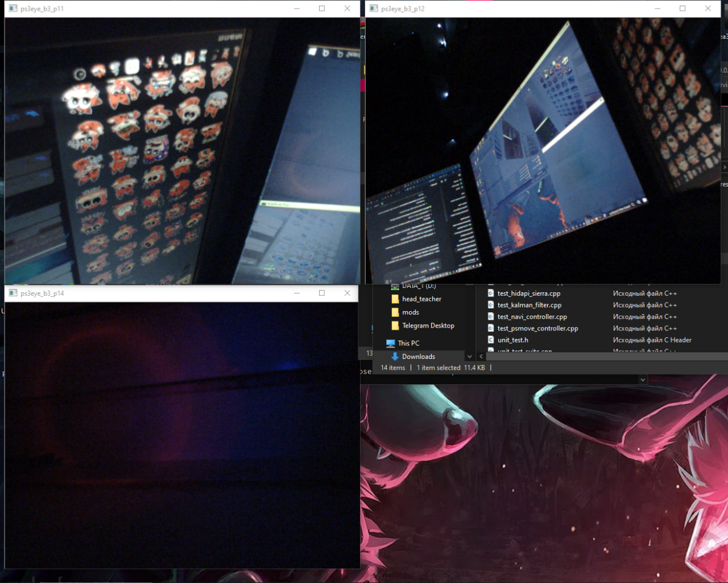
Task: Click type cell of test_kalman_filter.cpp row
Action: coord(645,305)
